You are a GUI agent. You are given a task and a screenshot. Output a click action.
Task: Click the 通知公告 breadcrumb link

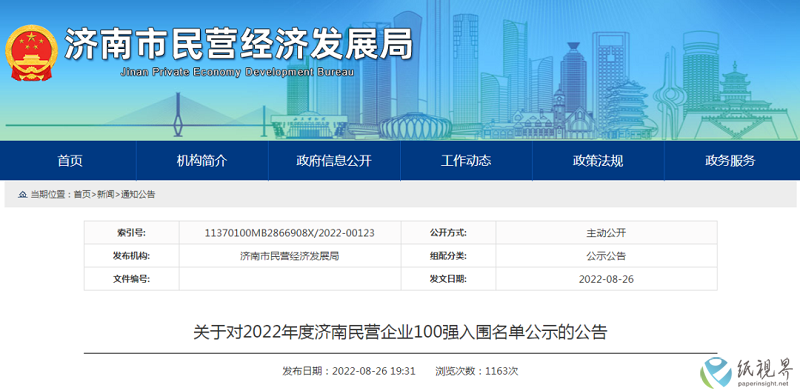coord(138,194)
